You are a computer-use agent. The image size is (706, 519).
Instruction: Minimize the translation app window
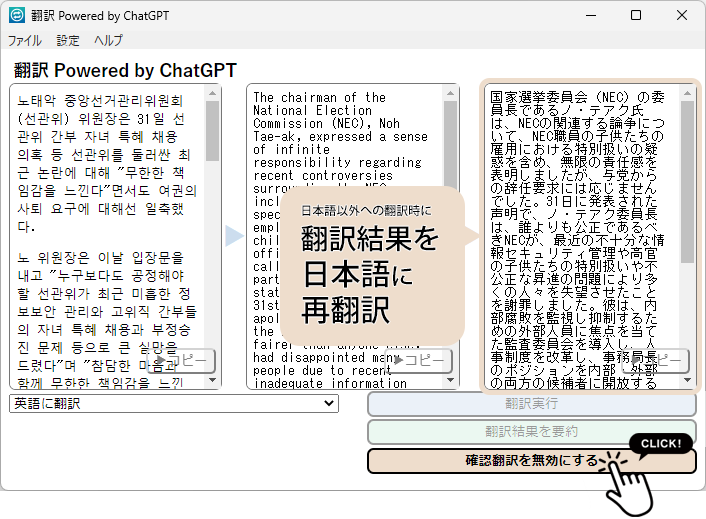[591, 15]
